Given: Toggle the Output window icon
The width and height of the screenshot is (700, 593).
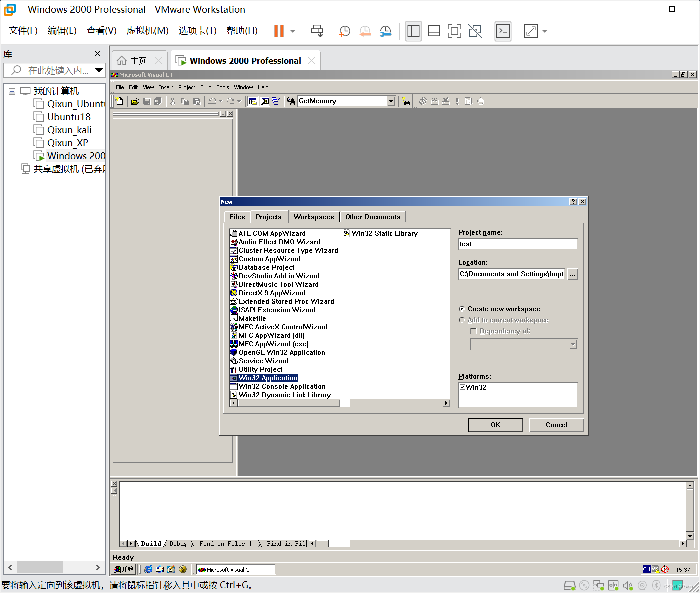Looking at the screenshot, I should [265, 101].
